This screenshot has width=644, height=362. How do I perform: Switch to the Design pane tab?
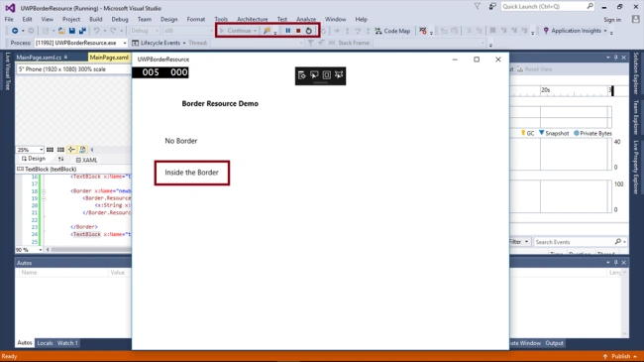click(34, 159)
